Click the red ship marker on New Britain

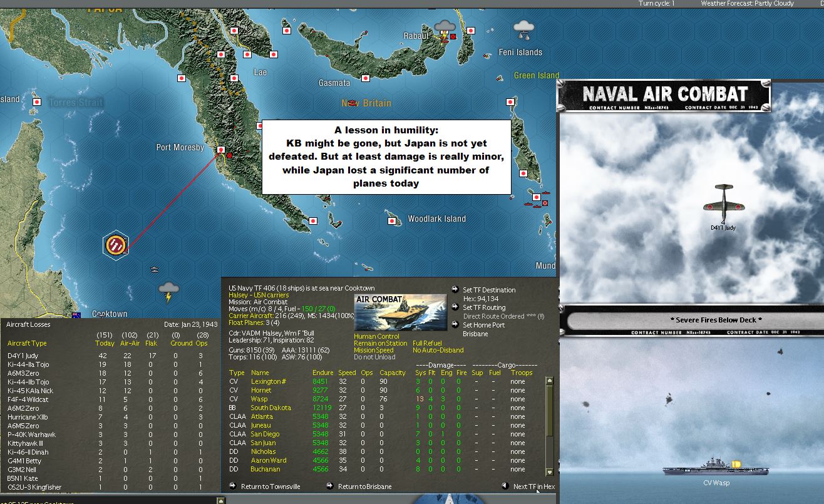pyautogui.click(x=352, y=102)
